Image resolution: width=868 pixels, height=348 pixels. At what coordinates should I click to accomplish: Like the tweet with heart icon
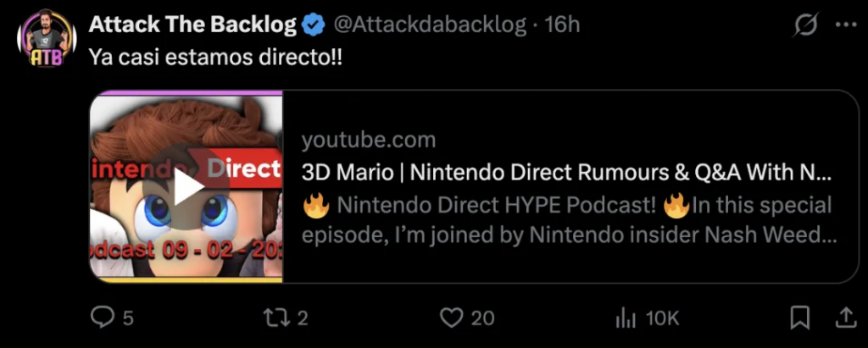pos(453,318)
